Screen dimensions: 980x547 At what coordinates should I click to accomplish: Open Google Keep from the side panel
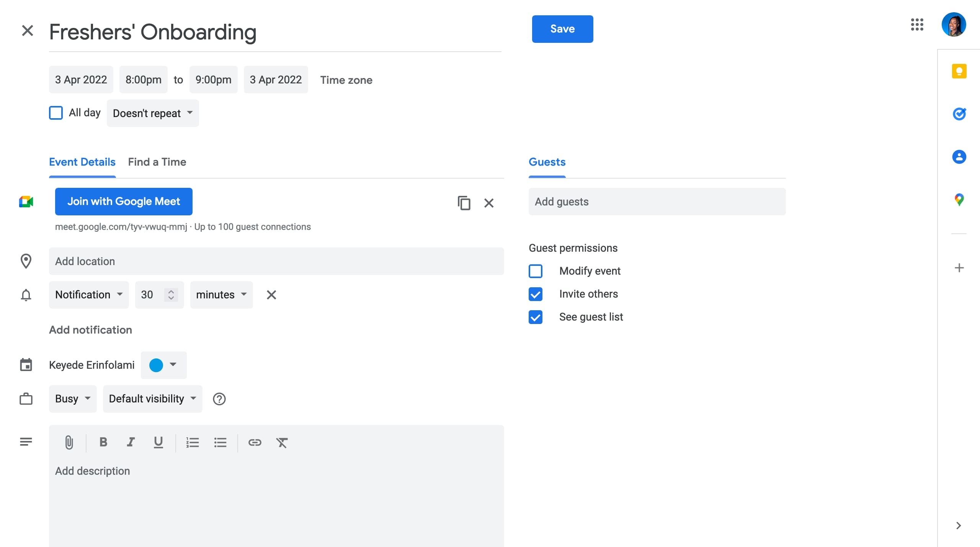[959, 71]
